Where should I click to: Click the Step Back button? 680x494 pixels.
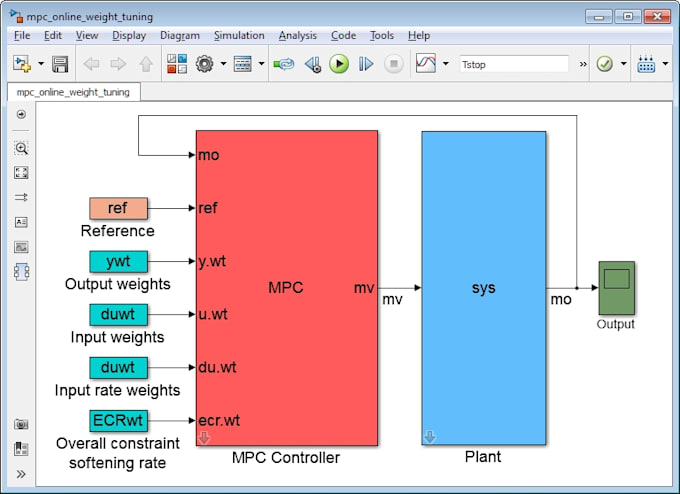click(x=312, y=64)
